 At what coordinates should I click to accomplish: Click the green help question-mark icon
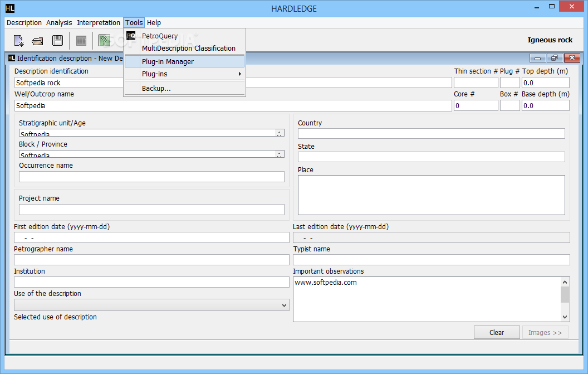[104, 41]
